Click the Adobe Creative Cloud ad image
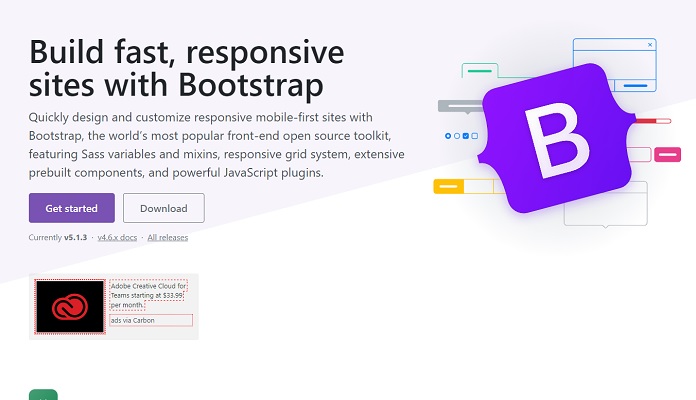The height and width of the screenshot is (400, 696). [70, 306]
